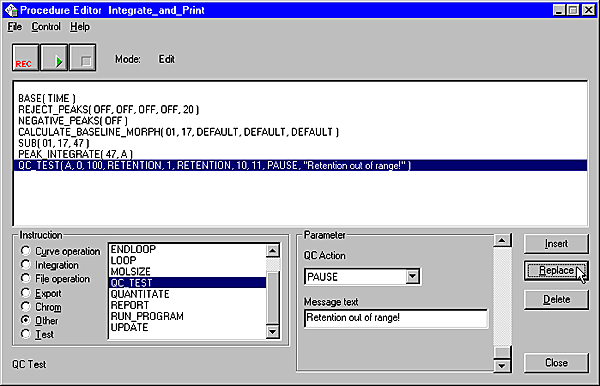Image resolution: width=600 pixels, height=386 pixels.
Task: Click instruction list scroll up arrow
Action: coord(272,251)
